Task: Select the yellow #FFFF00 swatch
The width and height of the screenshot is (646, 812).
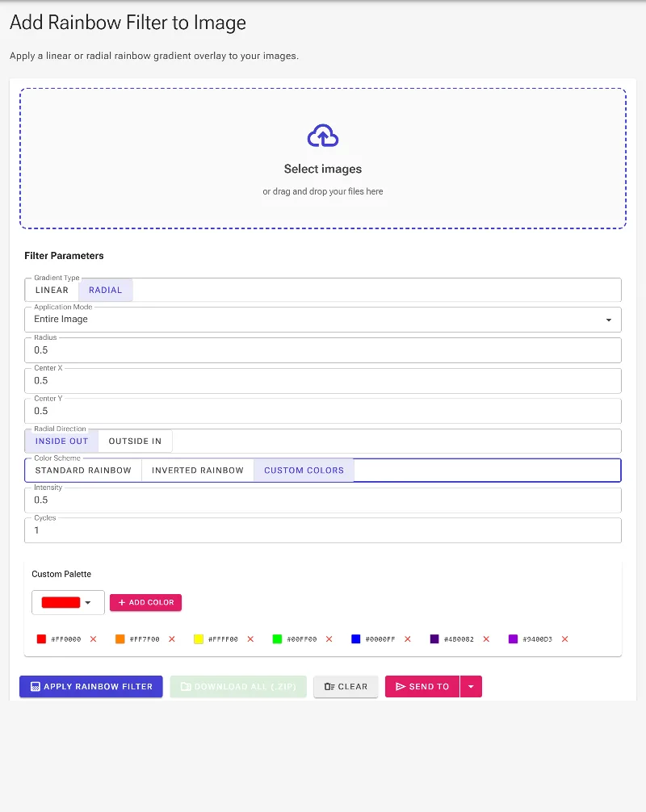Action: [x=199, y=639]
